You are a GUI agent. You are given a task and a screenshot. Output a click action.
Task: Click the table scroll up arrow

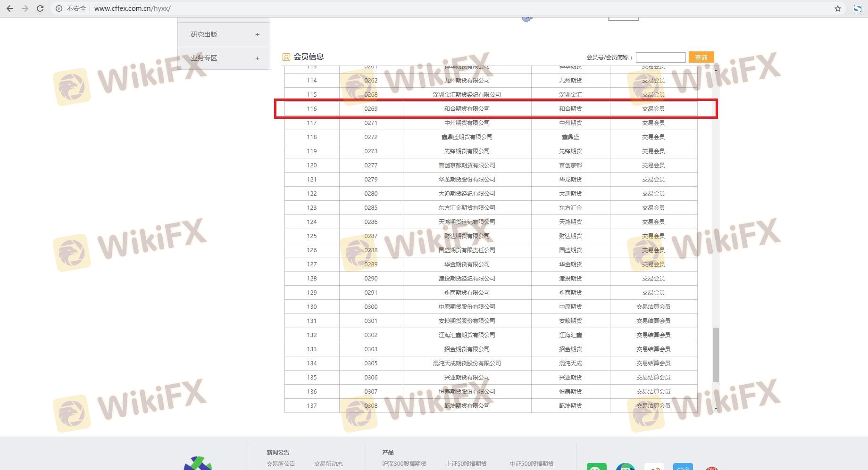716,70
